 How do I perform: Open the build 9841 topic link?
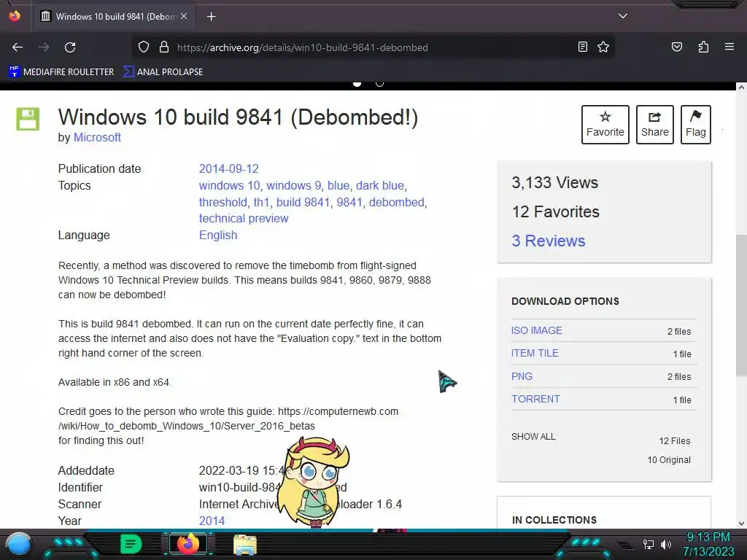[303, 202]
